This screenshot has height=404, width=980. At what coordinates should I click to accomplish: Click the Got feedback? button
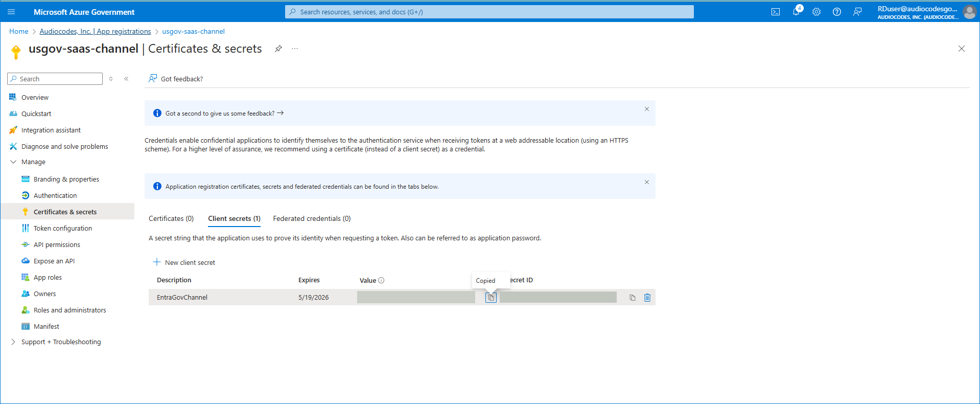[176, 79]
